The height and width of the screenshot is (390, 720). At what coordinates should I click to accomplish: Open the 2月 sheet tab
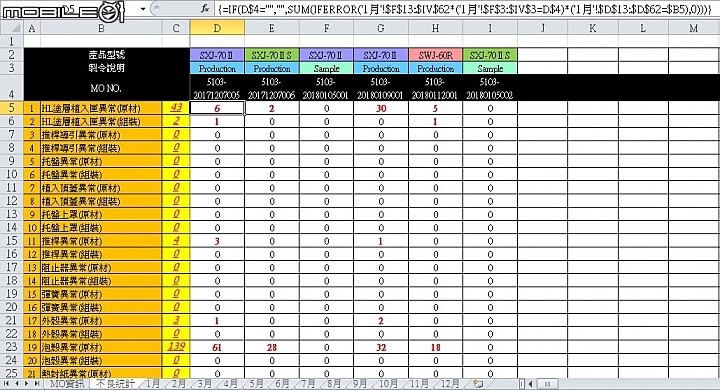179,384
